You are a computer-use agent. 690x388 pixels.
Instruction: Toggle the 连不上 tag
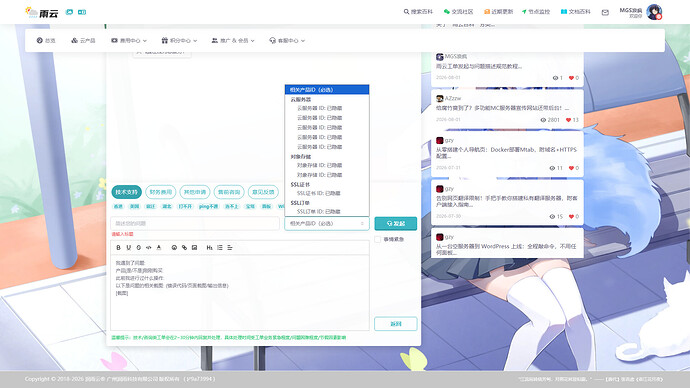point(231,206)
